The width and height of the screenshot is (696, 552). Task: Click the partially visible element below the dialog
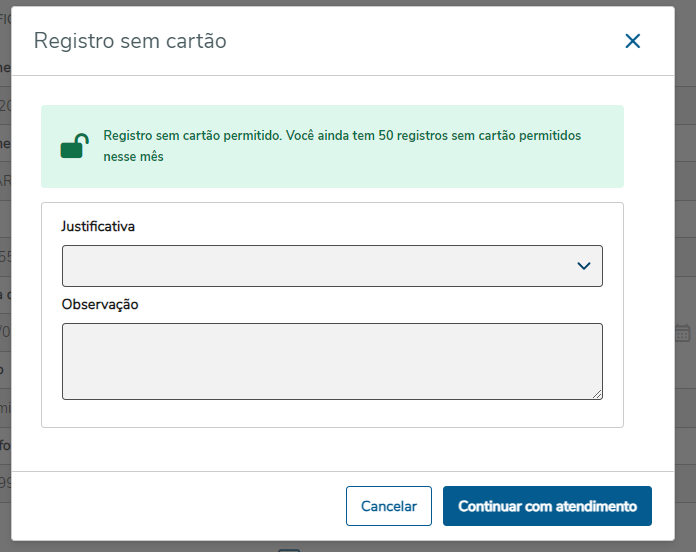tap(288, 548)
